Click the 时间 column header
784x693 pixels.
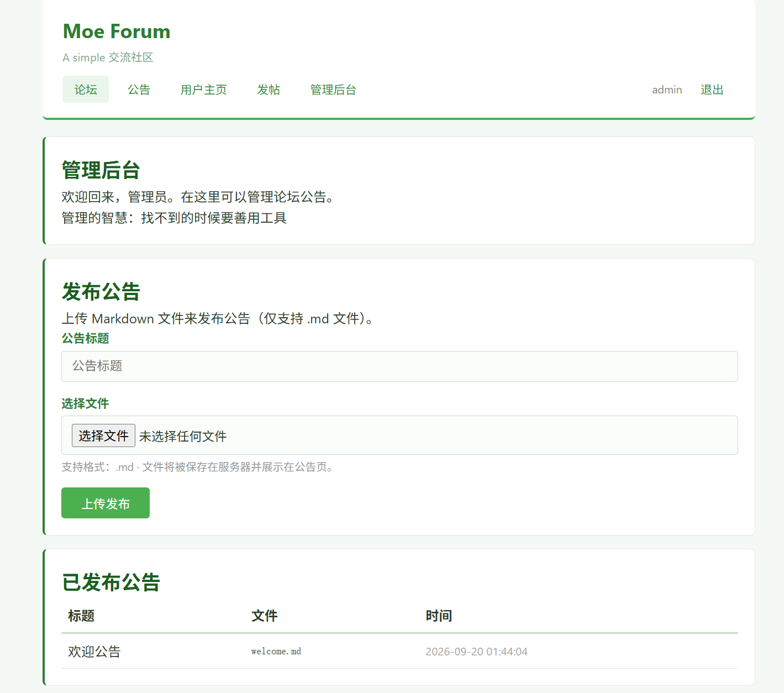pyautogui.click(x=439, y=616)
